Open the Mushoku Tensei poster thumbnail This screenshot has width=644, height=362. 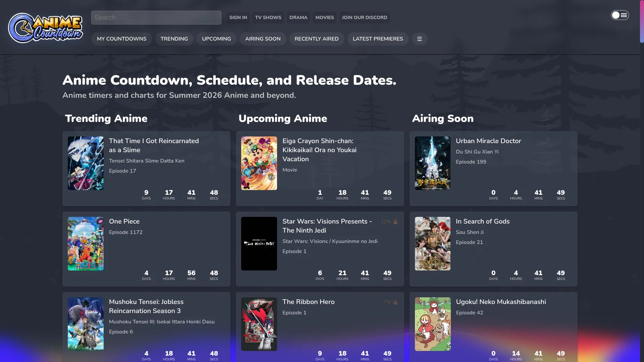pos(86,324)
